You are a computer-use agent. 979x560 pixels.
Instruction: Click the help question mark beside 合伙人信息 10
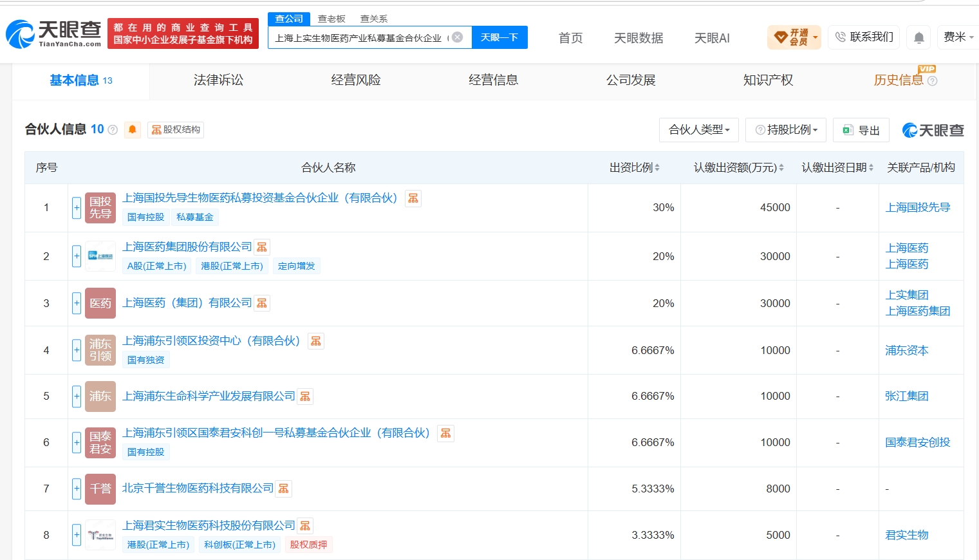point(113,130)
